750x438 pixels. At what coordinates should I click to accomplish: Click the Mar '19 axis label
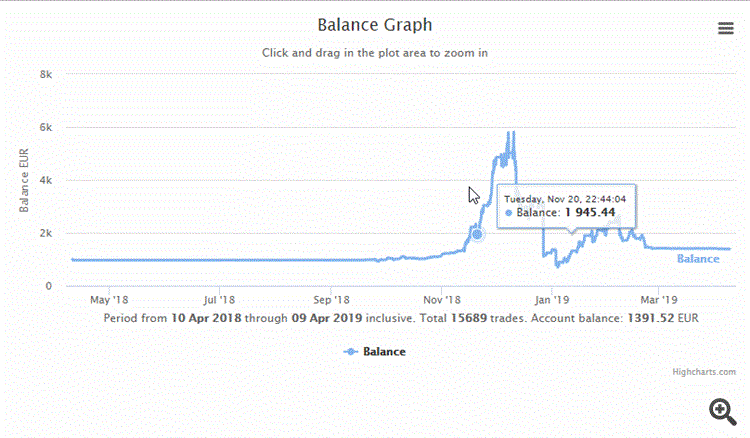point(659,300)
